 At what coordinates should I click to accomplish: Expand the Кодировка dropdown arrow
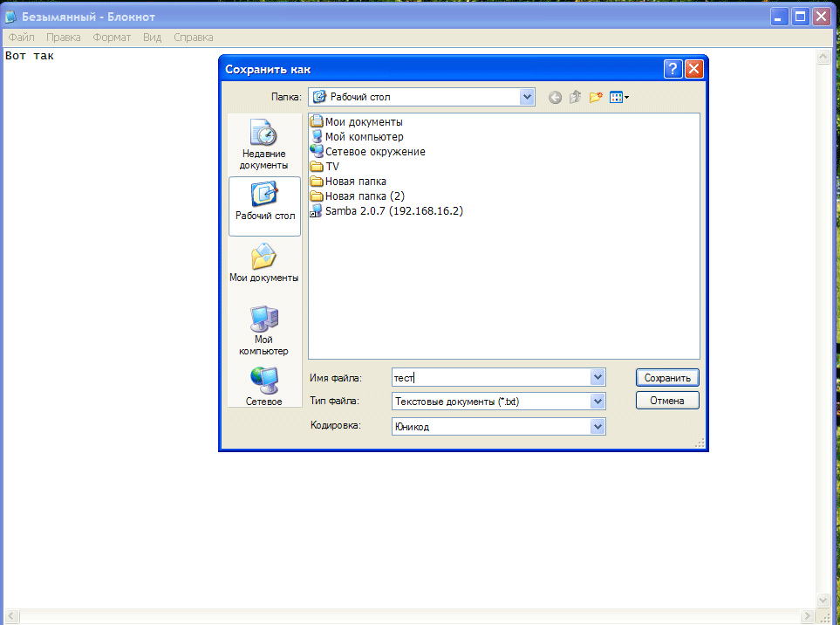(x=598, y=427)
